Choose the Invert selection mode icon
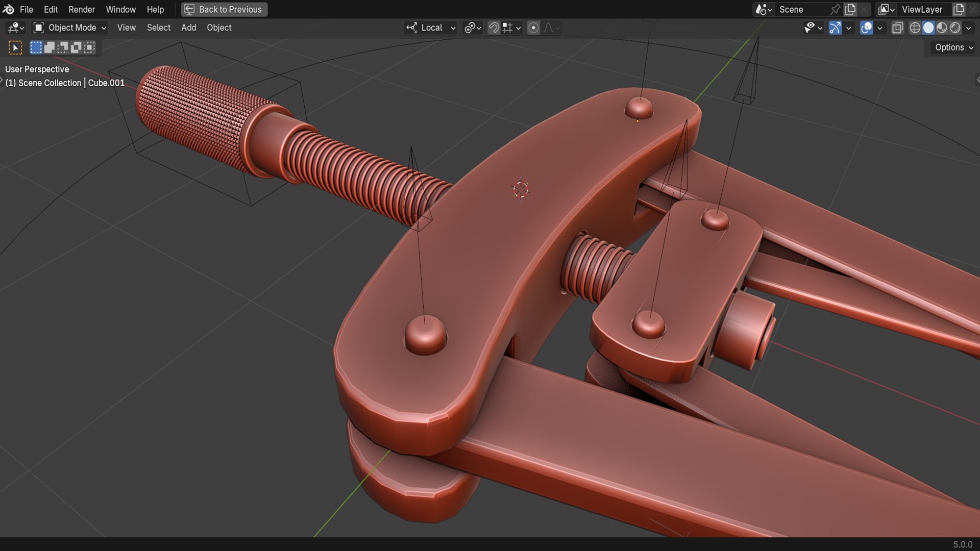Image resolution: width=980 pixels, height=551 pixels. point(76,47)
